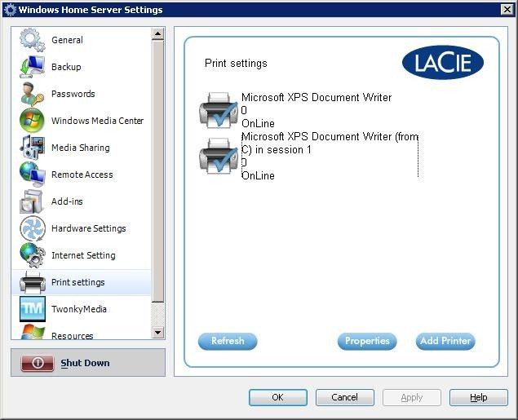Open Help
The height and width of the screenshot is (420, 518).
pyautogui.click(x=478, y=397)
